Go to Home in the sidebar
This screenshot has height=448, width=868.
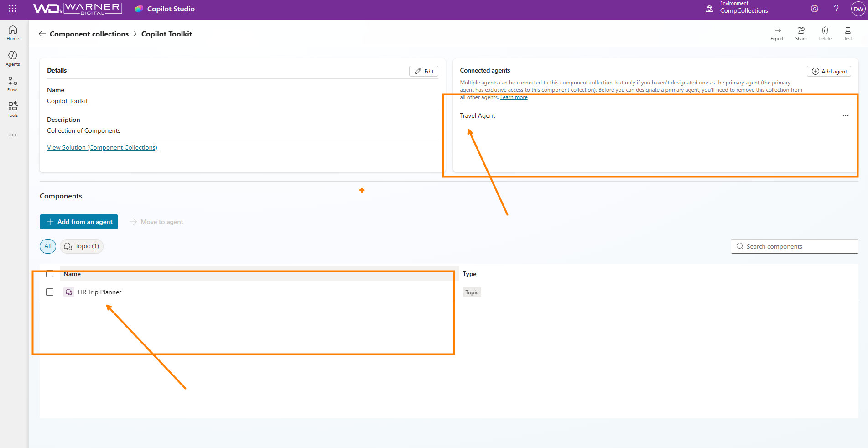click(13, 33)
